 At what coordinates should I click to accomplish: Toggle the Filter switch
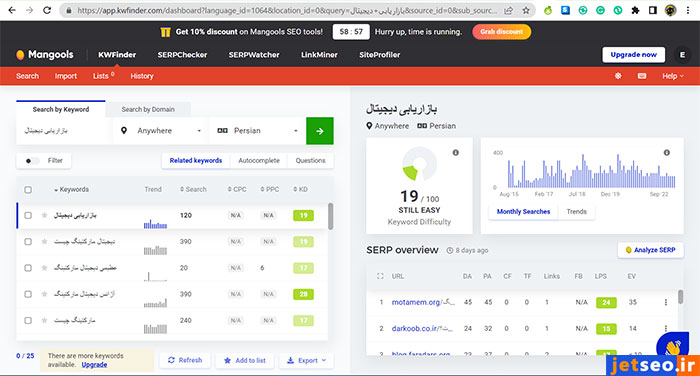32,161
